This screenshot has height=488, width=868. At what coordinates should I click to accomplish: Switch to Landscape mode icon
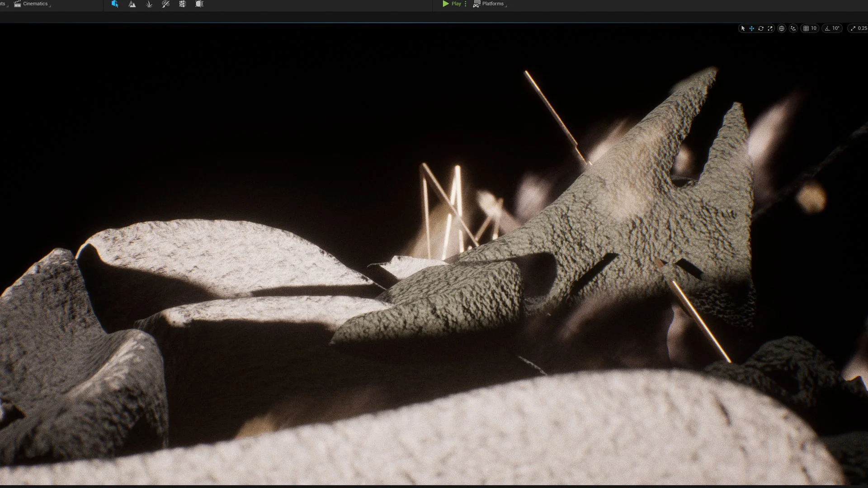pos(132,4)
